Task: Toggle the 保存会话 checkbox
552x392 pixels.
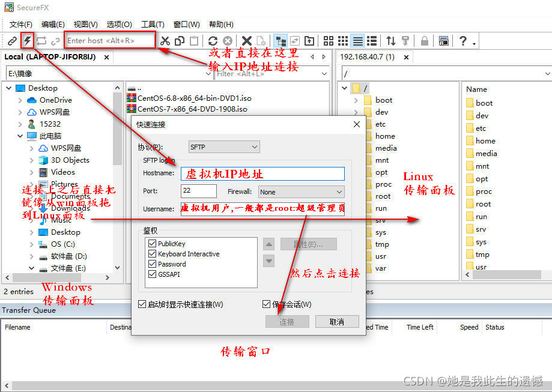Action: [x=266, y=304]
